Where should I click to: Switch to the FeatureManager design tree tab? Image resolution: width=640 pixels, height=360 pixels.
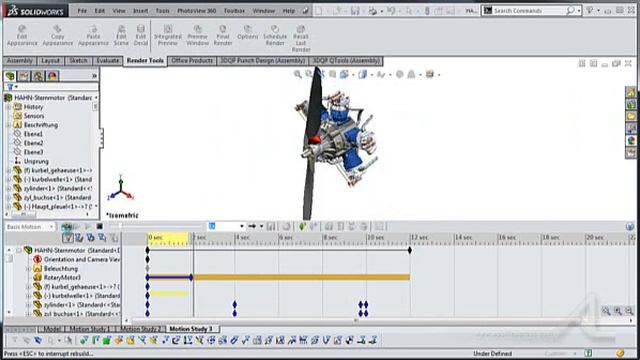pos(10,76)
